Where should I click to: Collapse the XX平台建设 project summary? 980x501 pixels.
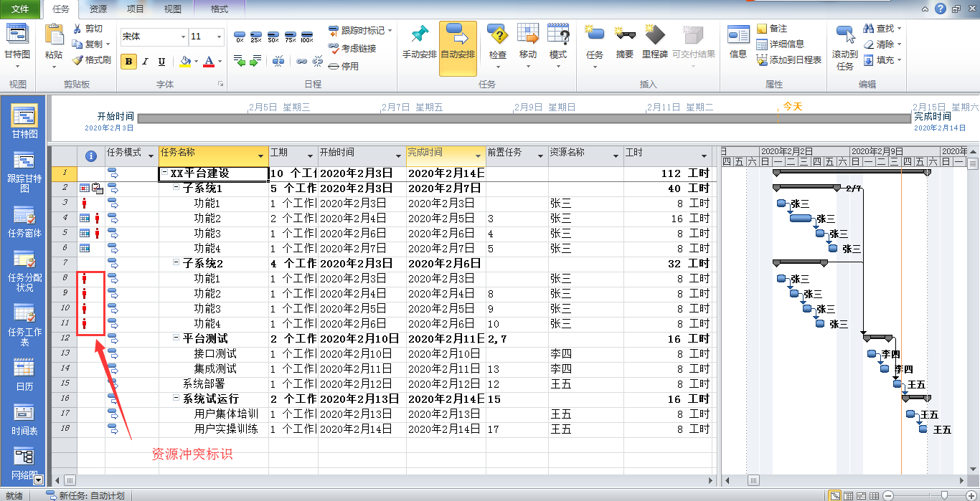(165, 173)
